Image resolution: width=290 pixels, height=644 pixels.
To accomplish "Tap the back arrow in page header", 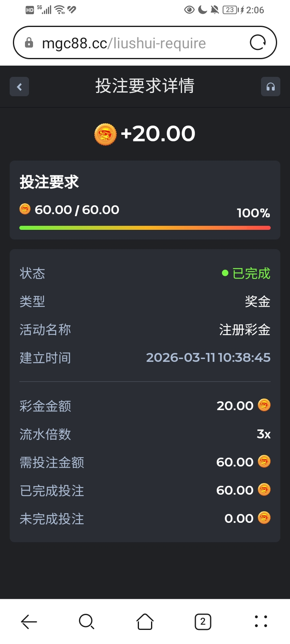I will click(19, 87).
